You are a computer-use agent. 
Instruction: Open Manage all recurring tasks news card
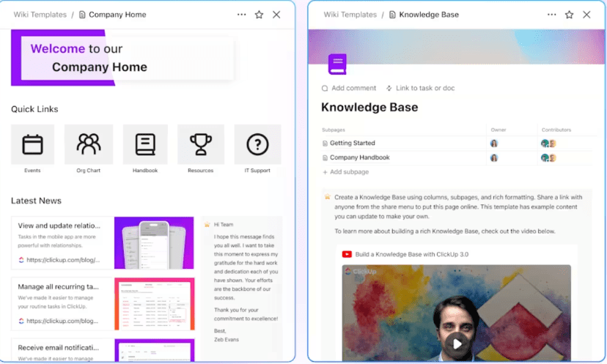point(103,304)
